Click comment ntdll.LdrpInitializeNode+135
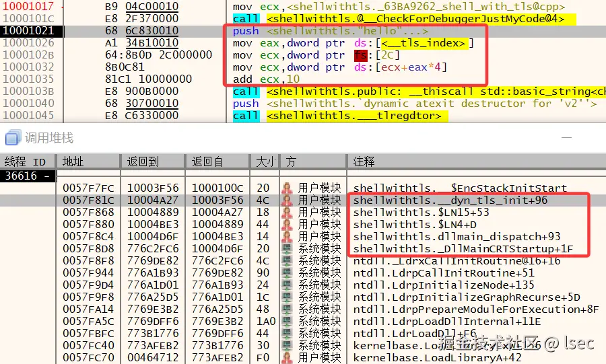Screen dimensions: 606x364 (x=444, y=285)
